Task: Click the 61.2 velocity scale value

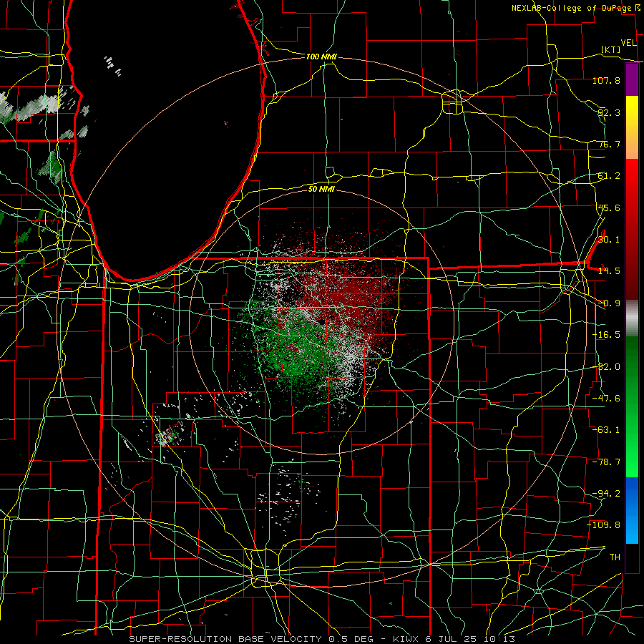Action: pyautogui.click(x=609, y=176)
